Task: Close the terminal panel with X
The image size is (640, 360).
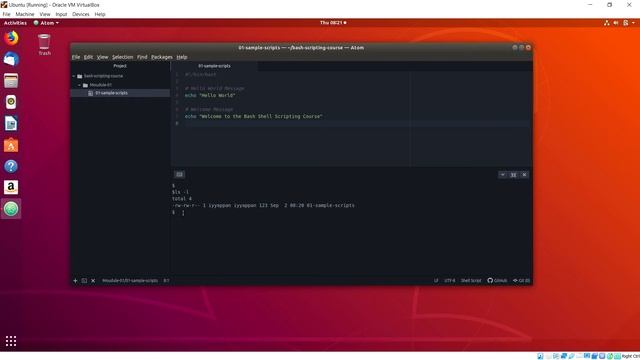Action: tap(524, 175)
